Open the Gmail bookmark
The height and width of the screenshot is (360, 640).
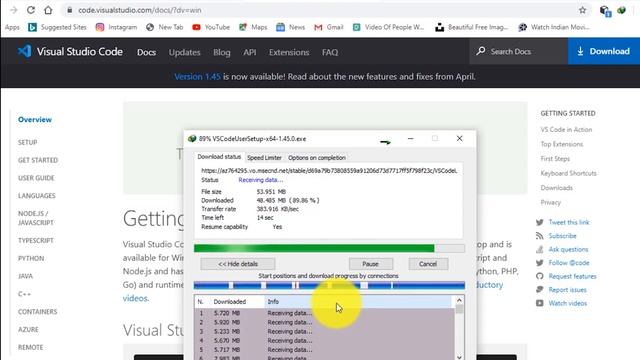coord(329,27)
